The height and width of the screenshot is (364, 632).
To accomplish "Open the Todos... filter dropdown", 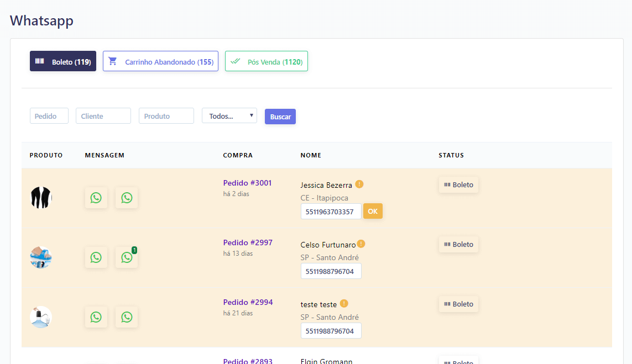I will pyautogui.click(x=229, y=116).
